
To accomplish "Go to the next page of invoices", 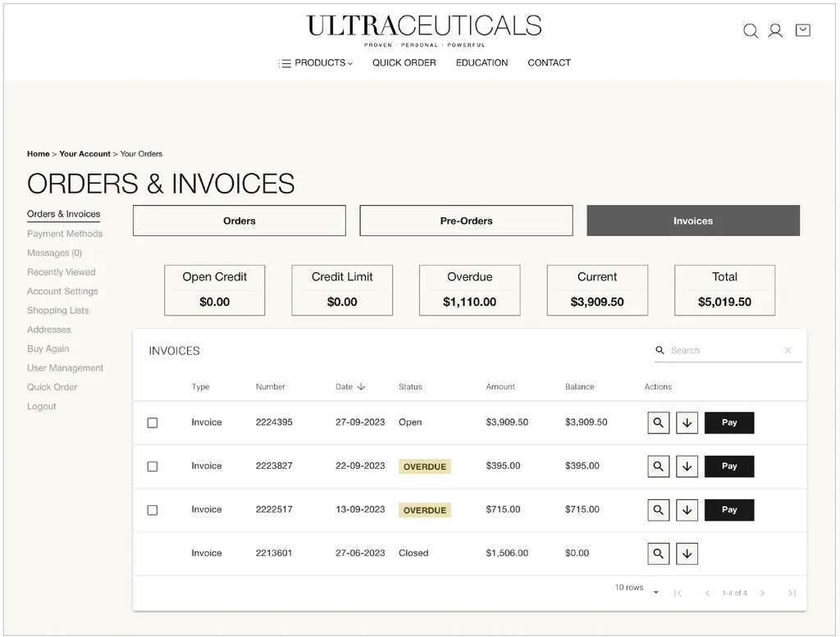I will pos(762,593).
